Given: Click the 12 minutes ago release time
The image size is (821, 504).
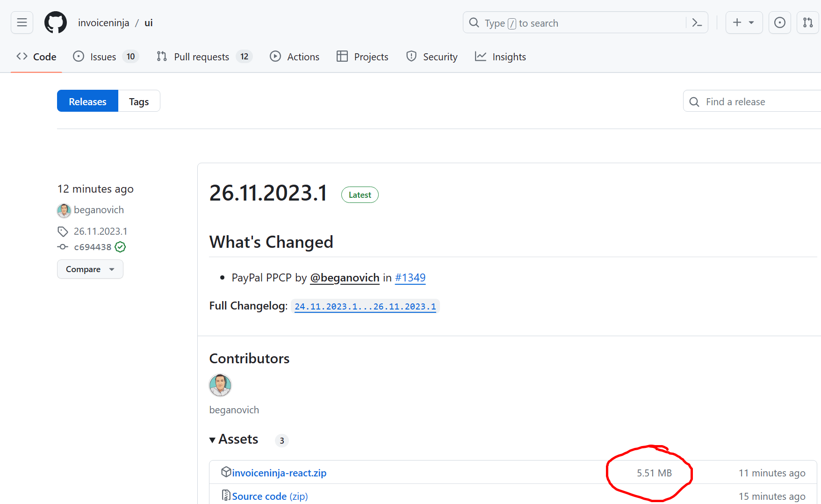Looking at the screenshot, I should (95, 189).
